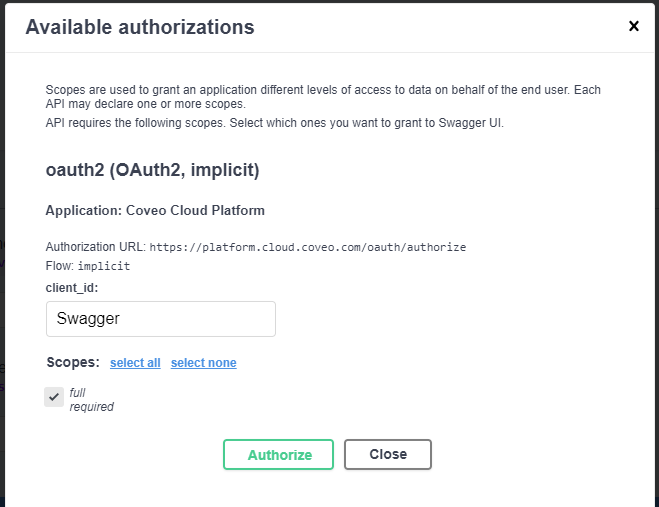Viewport: 659px width, 507px height.
Task: Click the 'Flow: implicit' text
Action: [x=88, y=266]
